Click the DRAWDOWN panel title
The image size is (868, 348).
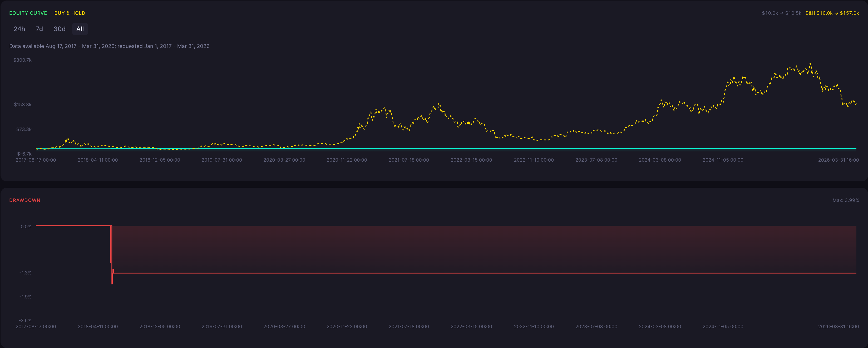tap(24, 200)
